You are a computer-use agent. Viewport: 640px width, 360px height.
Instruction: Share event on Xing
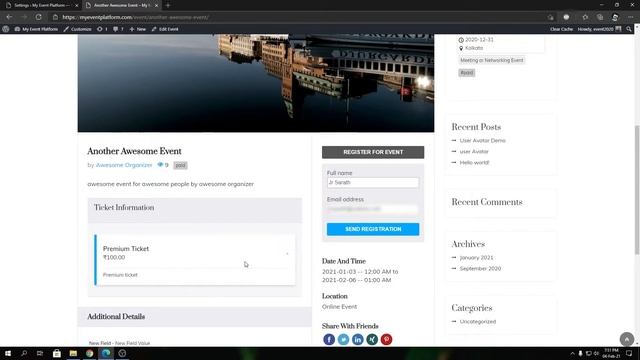[x=372, y=339]
